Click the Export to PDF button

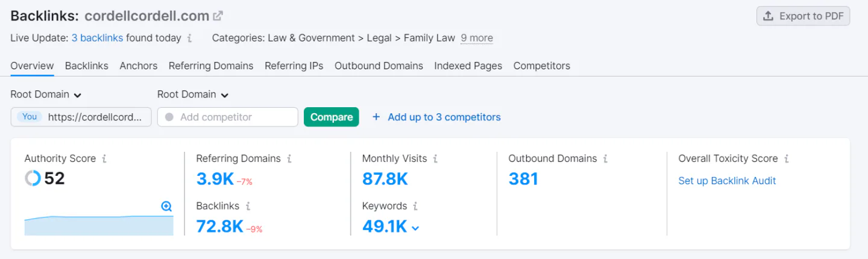pyautogui.click(x=803, y=16)
